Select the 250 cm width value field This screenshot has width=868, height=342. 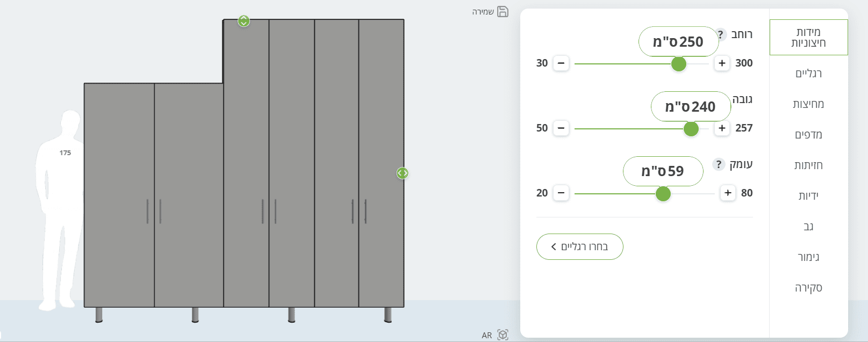(x=678, y=41)
